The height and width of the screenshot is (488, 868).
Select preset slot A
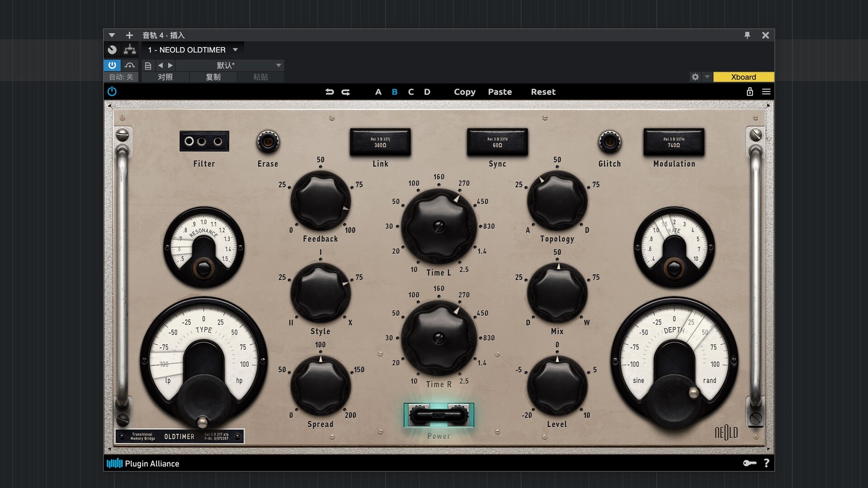[x=378, y=92]
